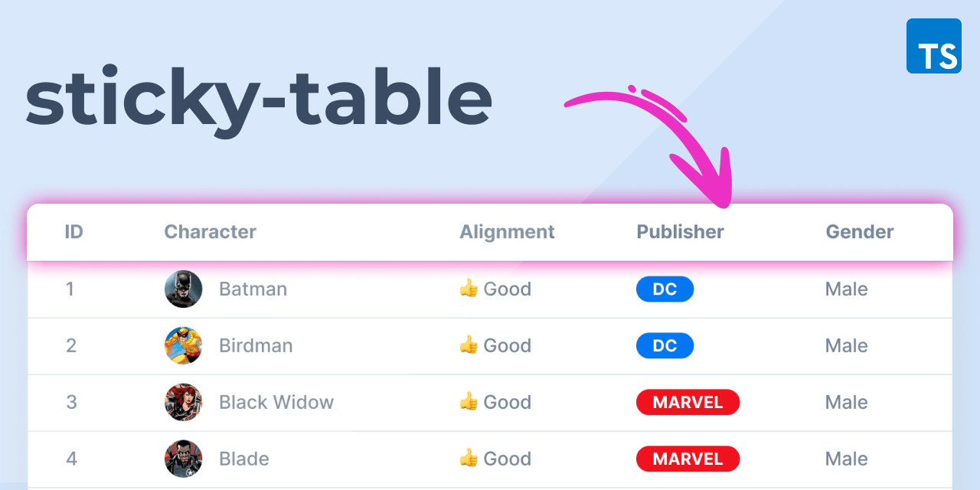
Task: Select the Alignment column header
Action: pos(507,231)
